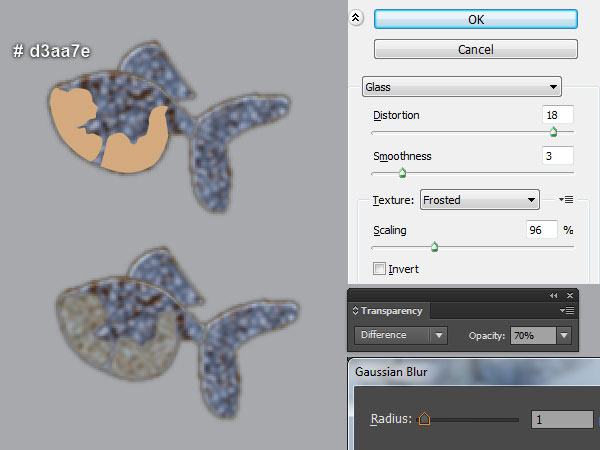
Task: Click the # d3aa7e color code text
Action: tap(52, 51)
